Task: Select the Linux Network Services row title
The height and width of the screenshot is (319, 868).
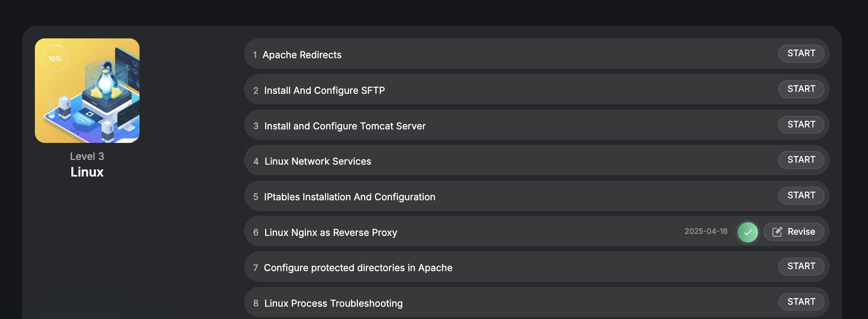Action: tap(318, 161)
